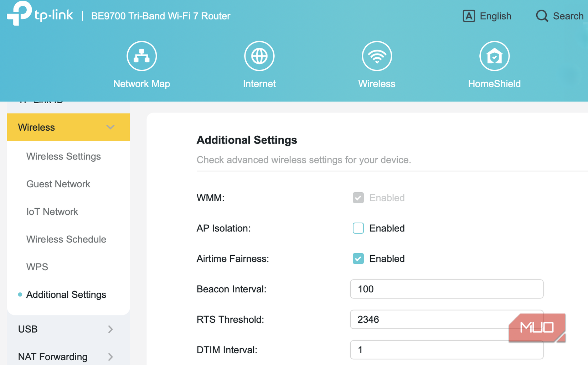Disable the Airtime Fairness checkbox

[358, 259]
